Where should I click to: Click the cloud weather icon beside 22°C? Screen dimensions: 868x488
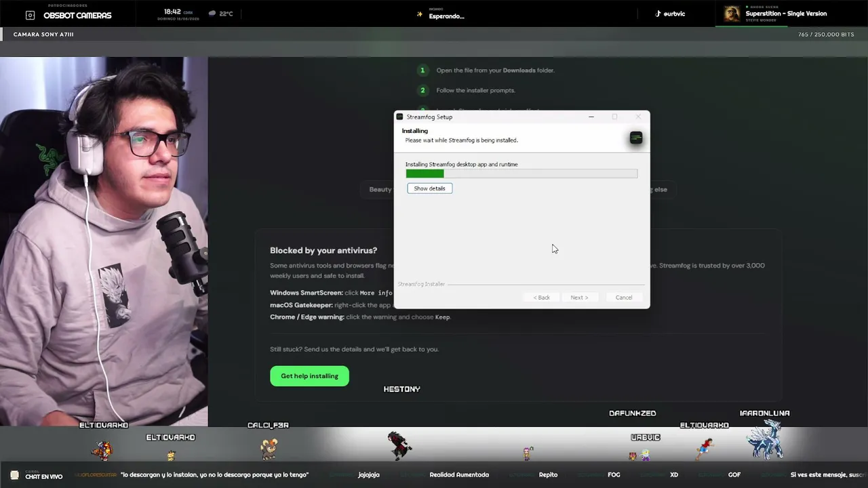point(212,13)
